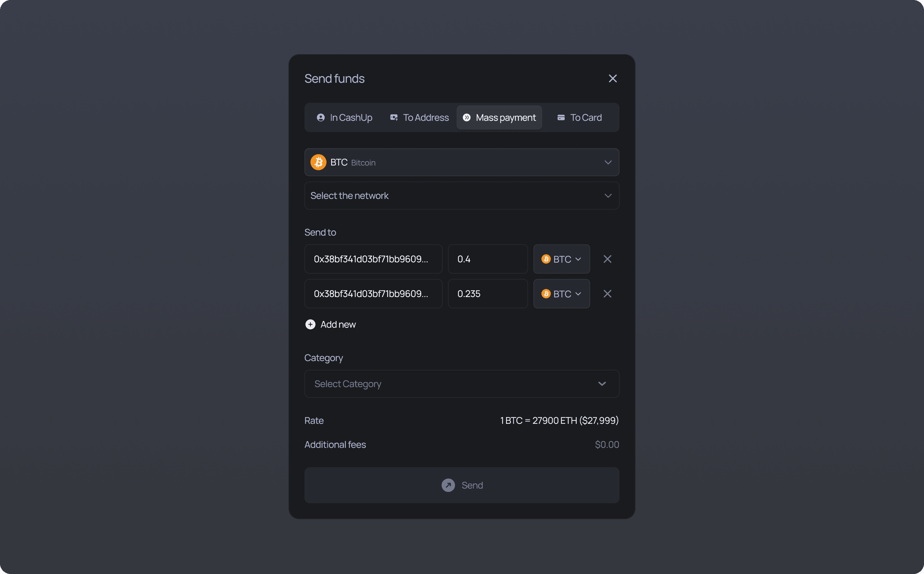Click the In CashUp user icon
Screen dimensions: 924x574
pyautogui.click(x=320, y=118)
